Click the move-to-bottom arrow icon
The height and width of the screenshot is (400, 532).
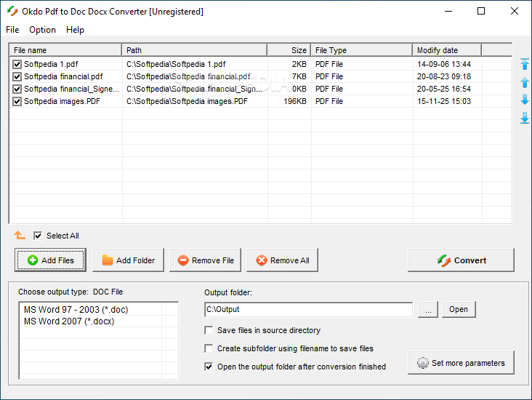[x=525, y=118]
